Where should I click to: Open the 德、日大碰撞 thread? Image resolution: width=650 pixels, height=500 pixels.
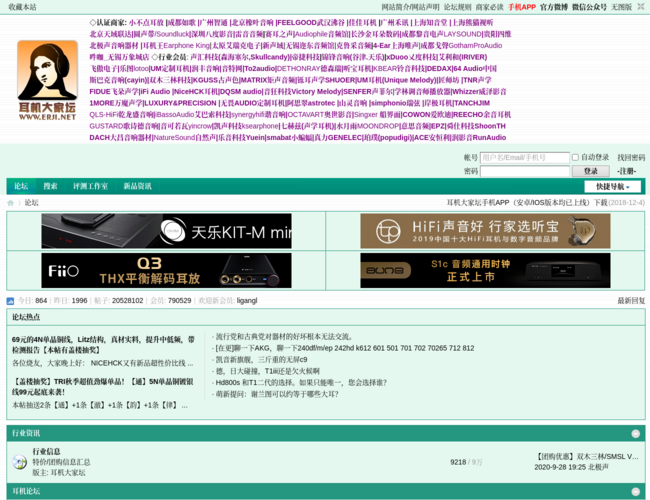click(x=268, y=371)
